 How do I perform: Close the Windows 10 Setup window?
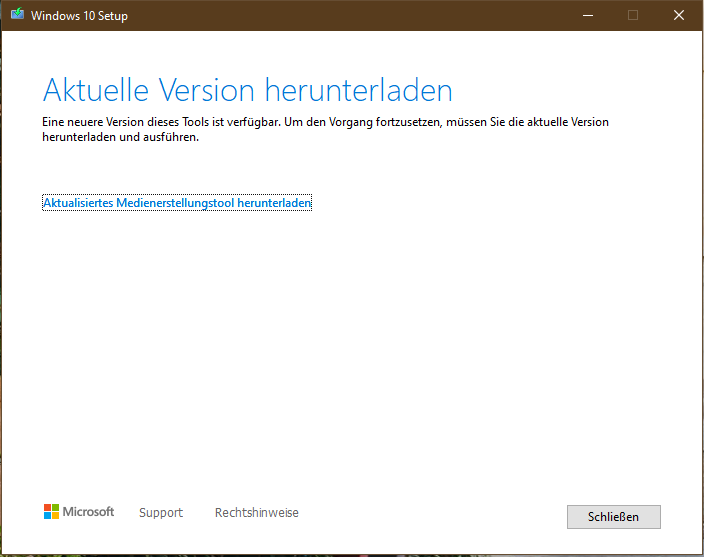pyautogui.click(x=678, y=15)
